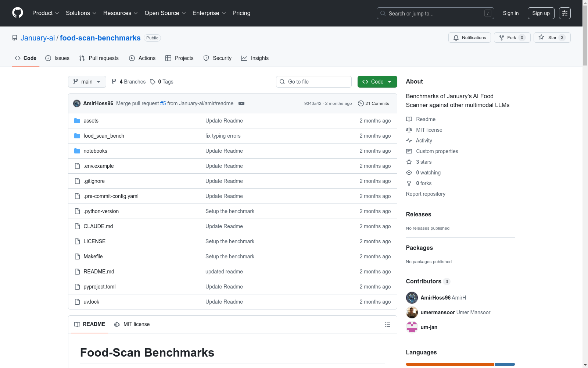The width and height of the screenshot is (588, 368).
Task: Open the notebooks folder icon
Action: (77, 151)
